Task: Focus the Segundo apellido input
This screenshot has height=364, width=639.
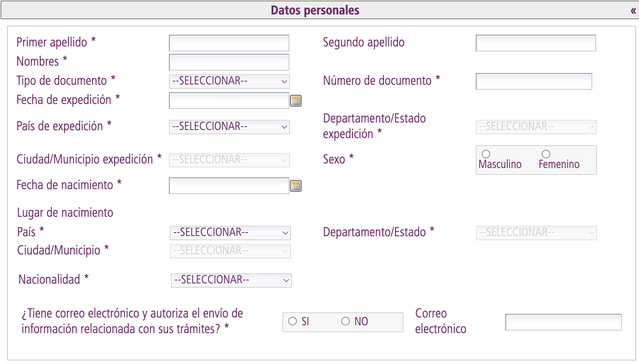Action: point(536,43)
